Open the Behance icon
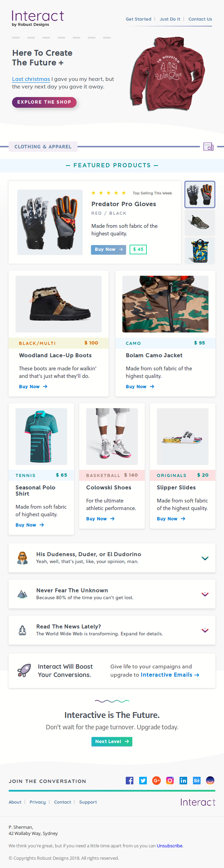224x868 pixels. [x=197, y=781]
